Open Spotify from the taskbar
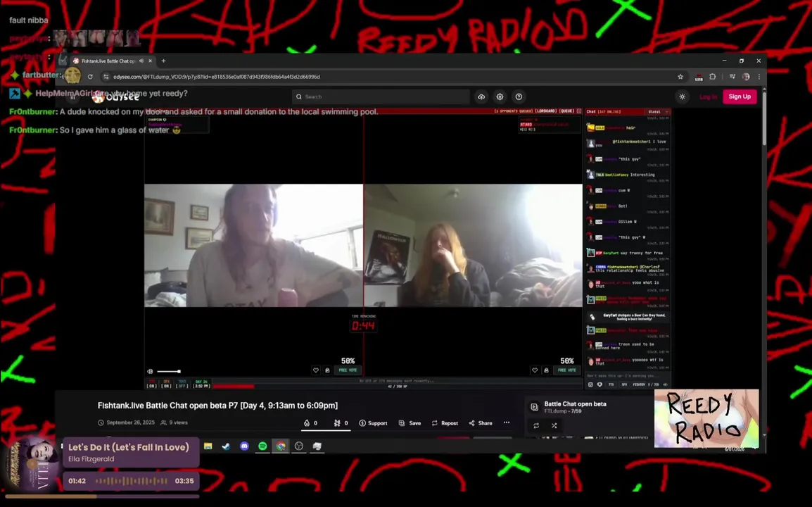The image size is (812, 507). (x=262, y=446)
